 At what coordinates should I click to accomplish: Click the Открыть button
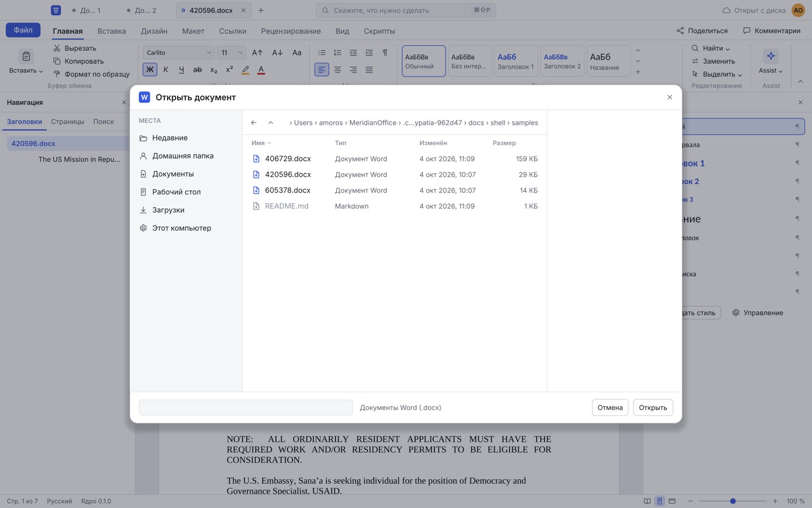(x=653, y=408)
